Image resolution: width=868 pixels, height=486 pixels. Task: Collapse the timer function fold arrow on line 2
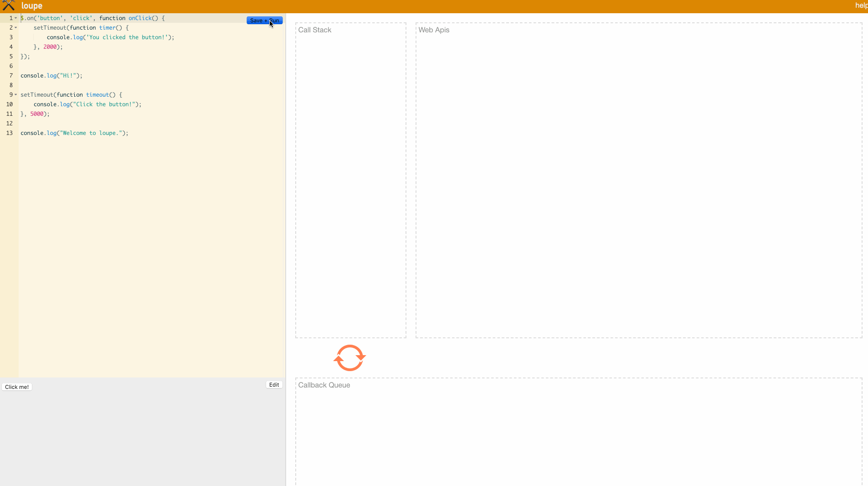16,28
